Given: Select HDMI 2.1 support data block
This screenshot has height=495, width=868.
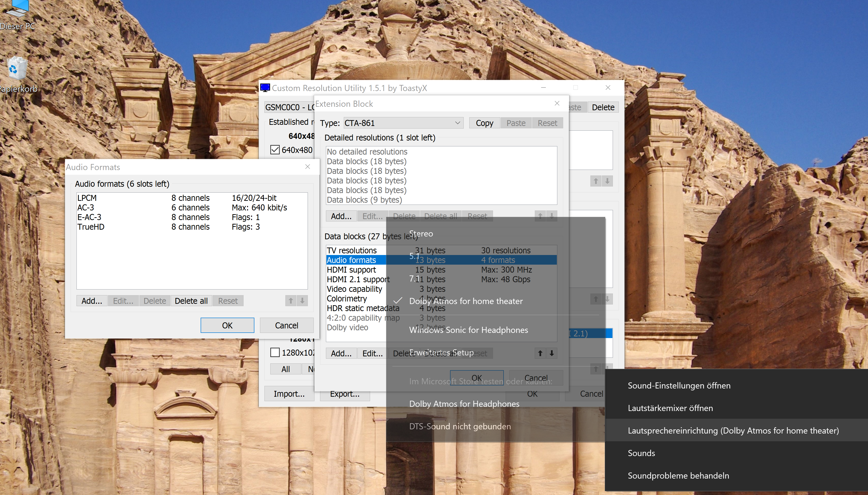Looking at the screenshot, I should click(x=358, y=279).
